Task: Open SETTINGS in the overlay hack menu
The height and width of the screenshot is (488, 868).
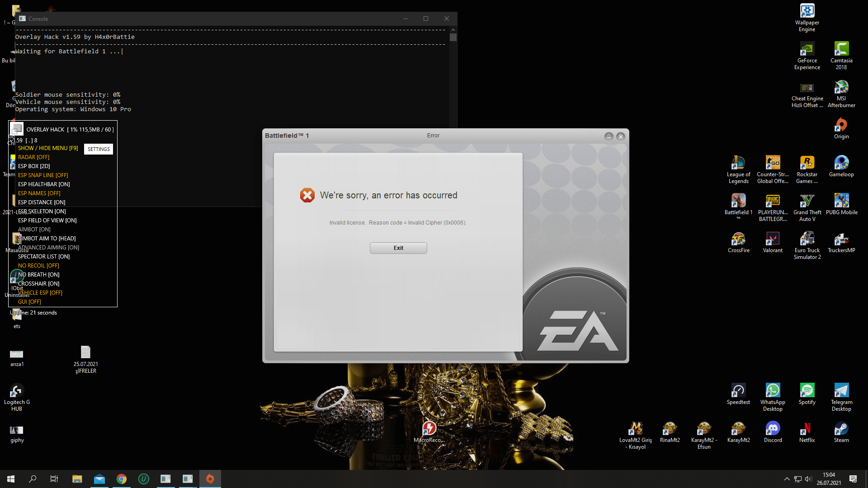Action: [99, 149]
